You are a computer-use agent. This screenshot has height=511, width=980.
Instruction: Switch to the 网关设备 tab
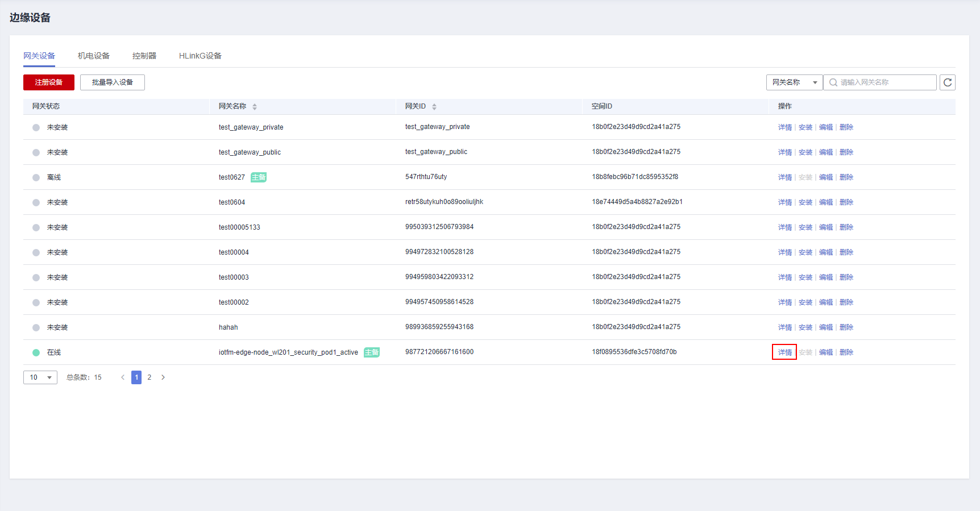(x=39, y=56)
